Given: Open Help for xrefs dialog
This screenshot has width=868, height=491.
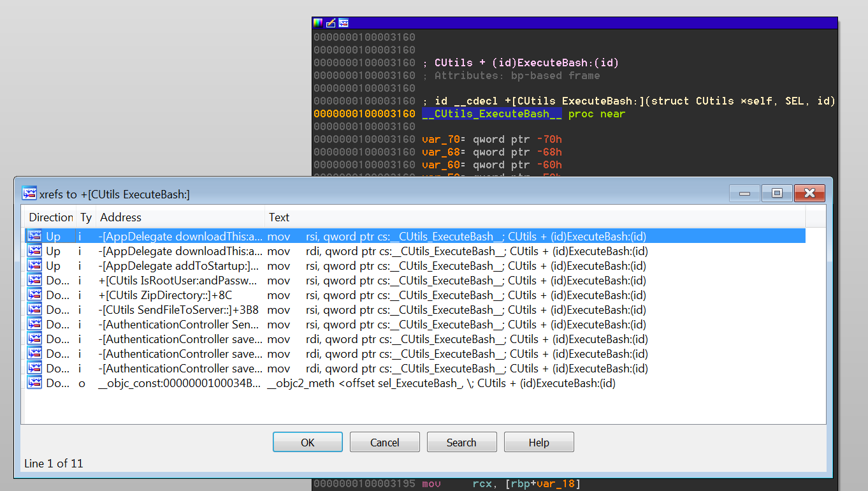Looking at the screenshot, I should tap(539, 443).
